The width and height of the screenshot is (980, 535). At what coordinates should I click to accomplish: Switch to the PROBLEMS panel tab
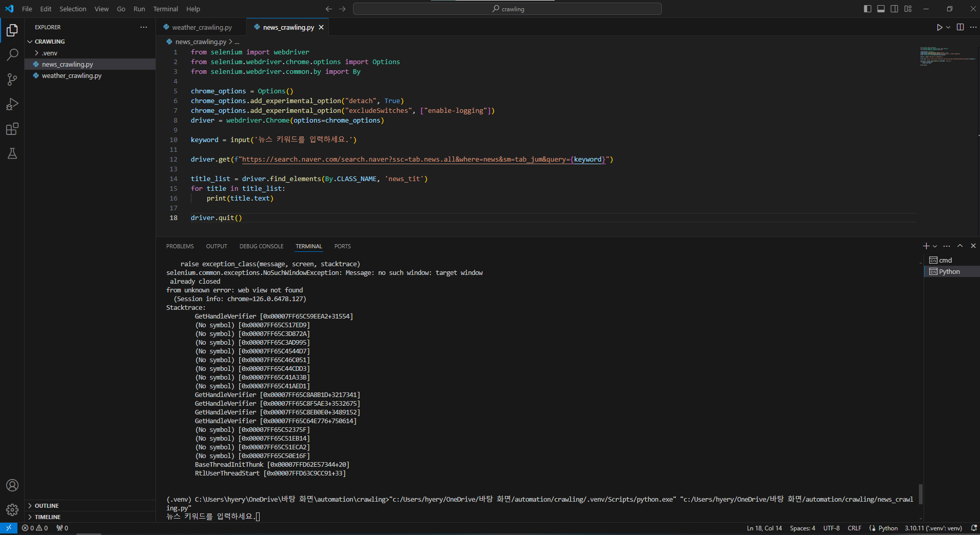click(180, 246)
